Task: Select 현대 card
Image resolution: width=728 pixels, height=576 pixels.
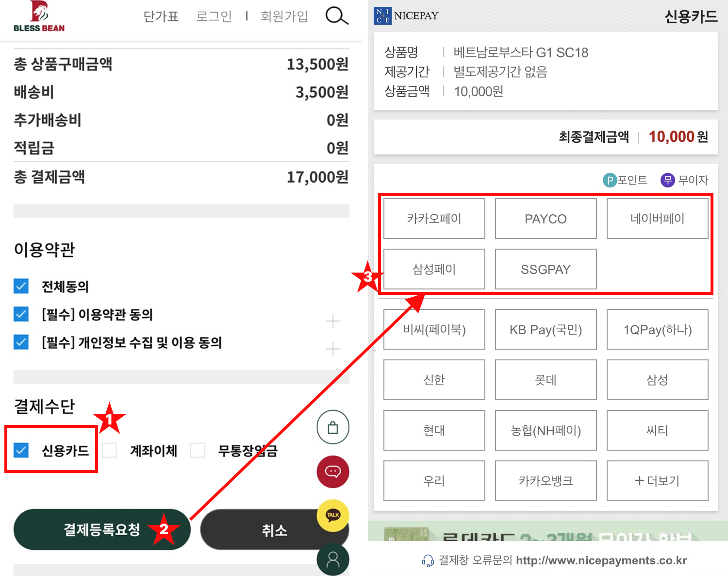Action: tap(434, 430)
